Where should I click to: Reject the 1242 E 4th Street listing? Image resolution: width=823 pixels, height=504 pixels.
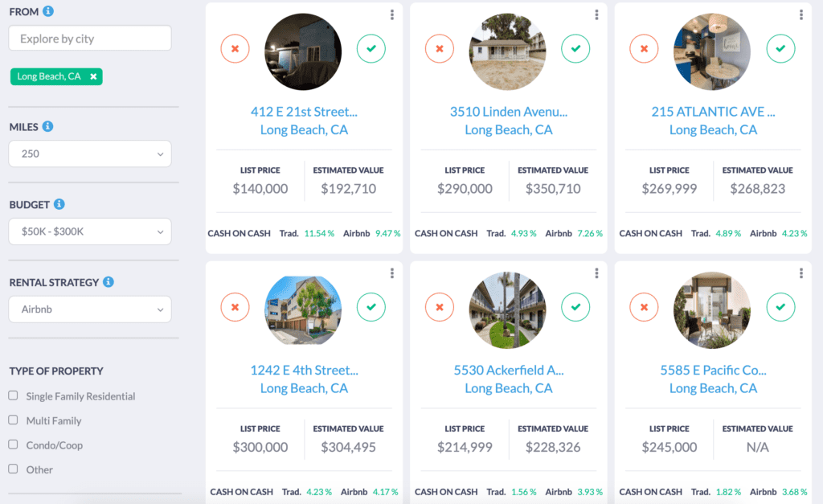(235, 307)
